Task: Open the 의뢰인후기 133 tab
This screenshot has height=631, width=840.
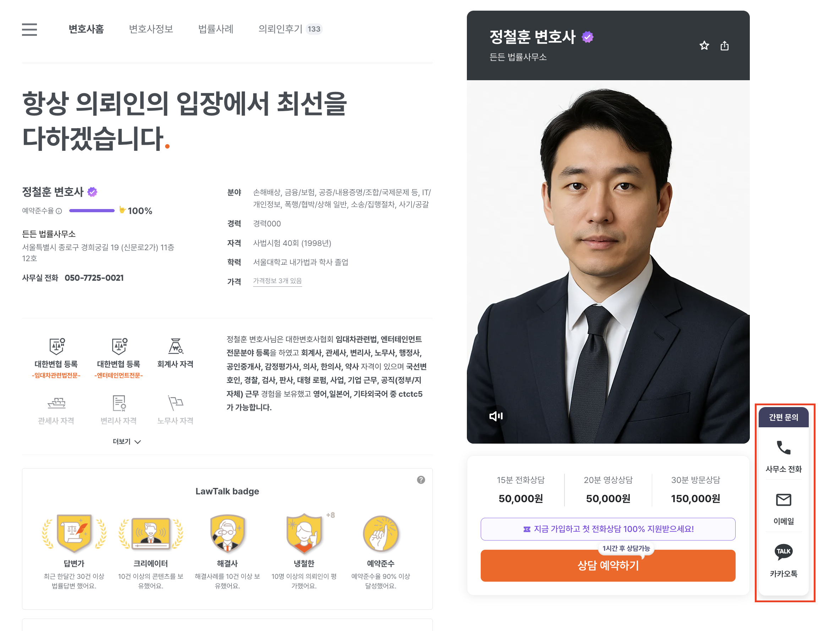Action: pos(290,29)
